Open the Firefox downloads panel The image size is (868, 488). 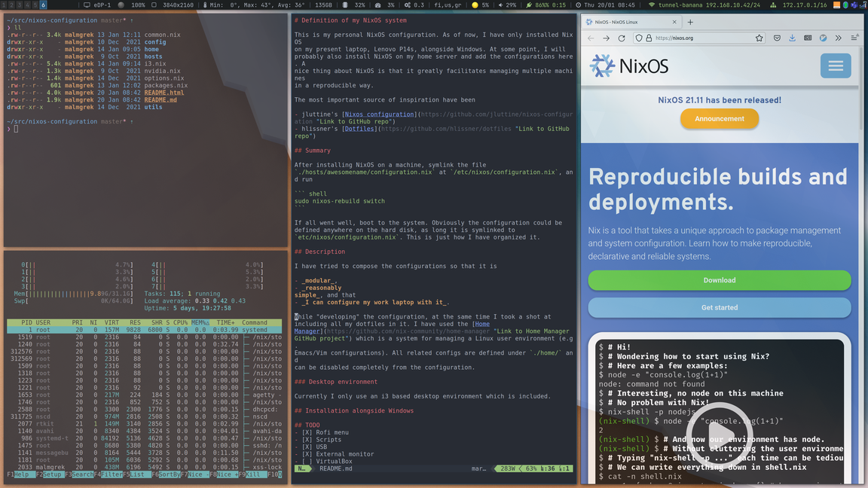pos(792,38)
